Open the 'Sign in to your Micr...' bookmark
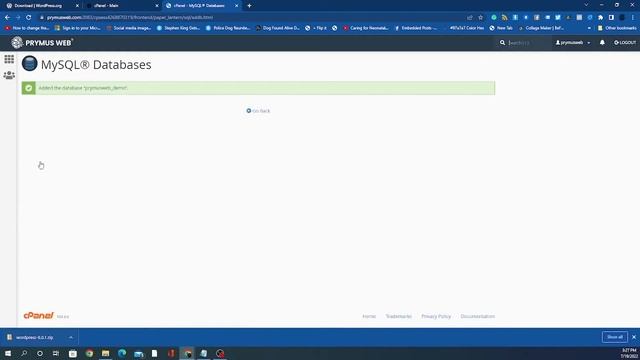 coord(77,28)
